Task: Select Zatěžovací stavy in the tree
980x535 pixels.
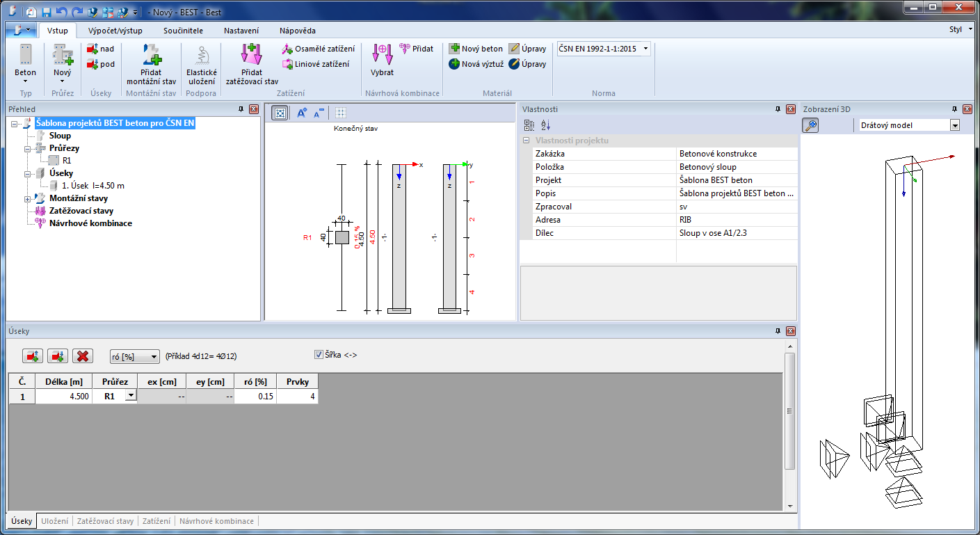Action: [x=81, y=211]
